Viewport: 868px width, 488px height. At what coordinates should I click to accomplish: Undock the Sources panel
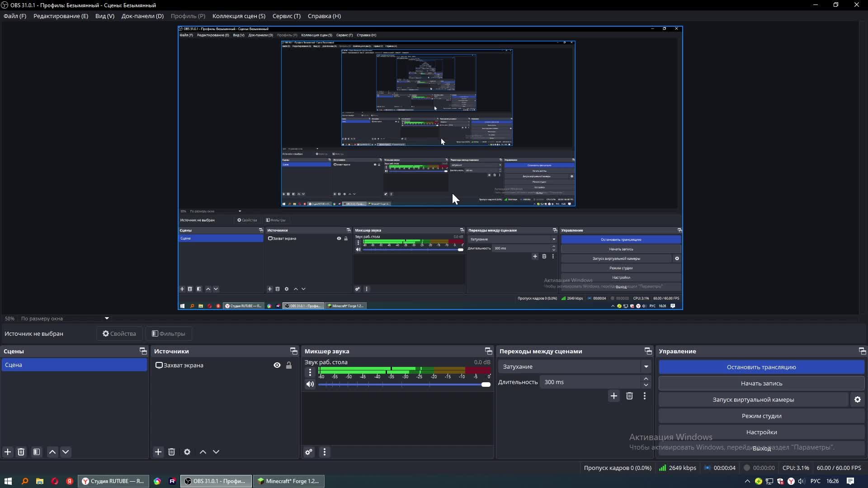(293, 351)
